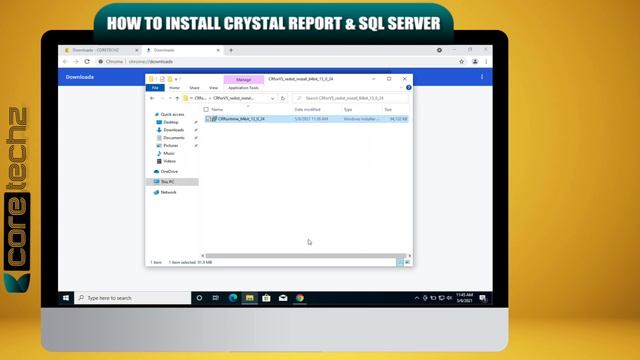Show hidden system tray icons
640x360 pixels.
[416, 298]
